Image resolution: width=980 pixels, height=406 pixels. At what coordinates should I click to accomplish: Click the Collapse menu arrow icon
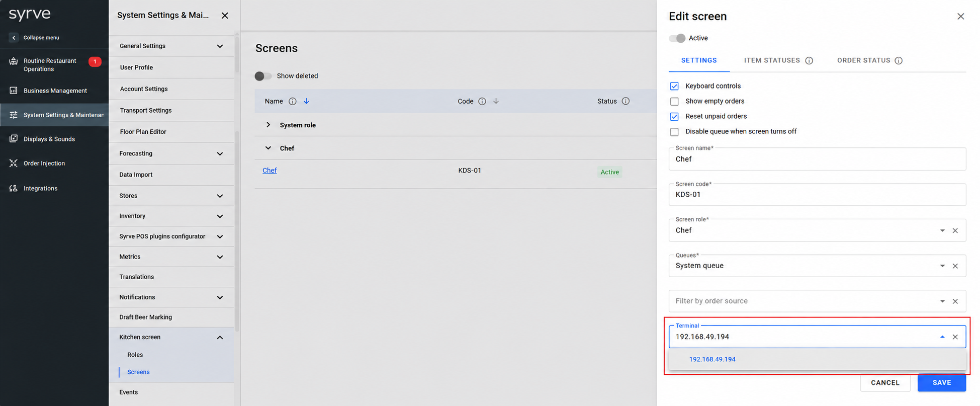pos(14,38)
